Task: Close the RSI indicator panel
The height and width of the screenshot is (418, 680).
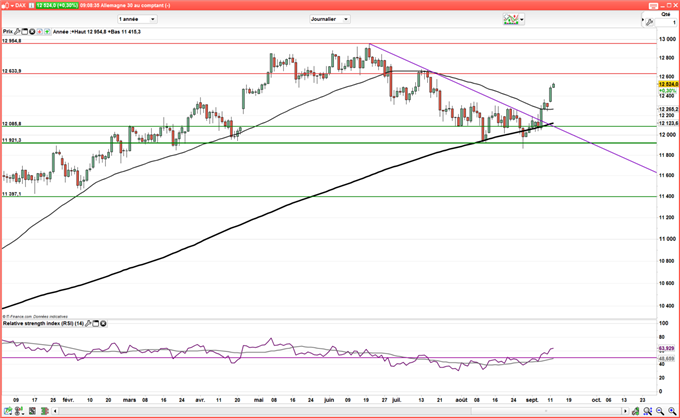Action: point(103,323)
